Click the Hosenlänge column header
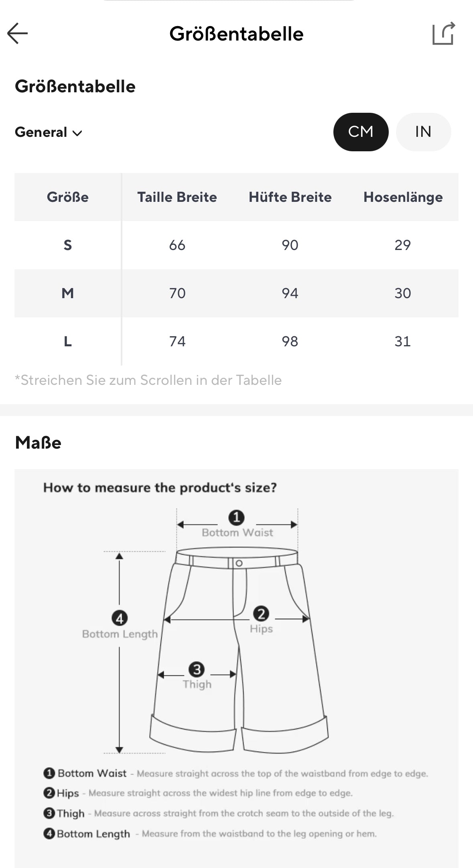 pyautogui.click(x=403, y=197)
